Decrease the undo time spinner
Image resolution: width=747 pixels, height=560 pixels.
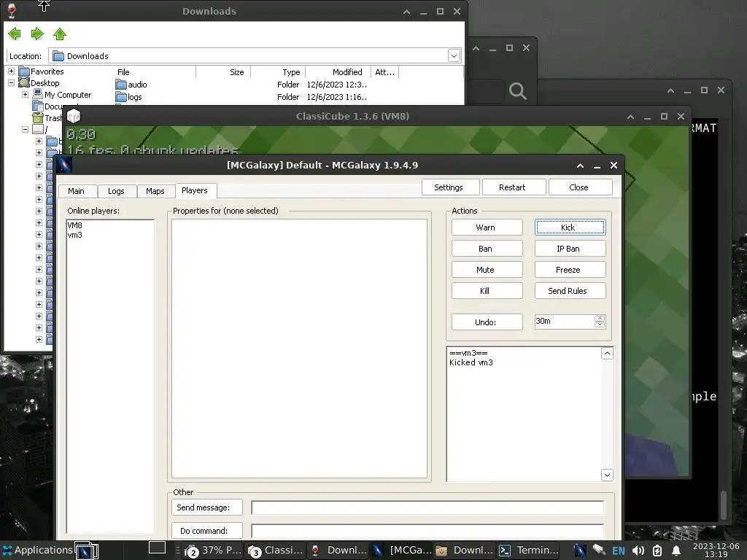pos(600,324)
